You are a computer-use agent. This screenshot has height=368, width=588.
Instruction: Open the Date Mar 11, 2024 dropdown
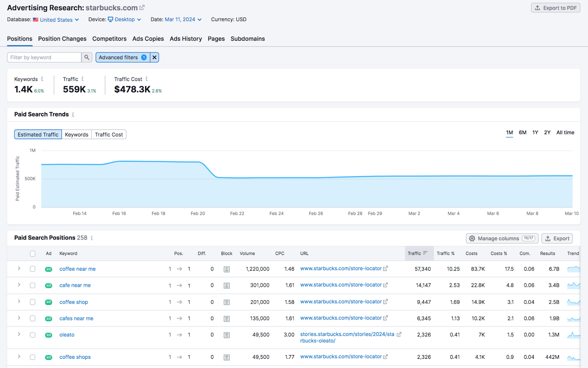pos(183,20)
